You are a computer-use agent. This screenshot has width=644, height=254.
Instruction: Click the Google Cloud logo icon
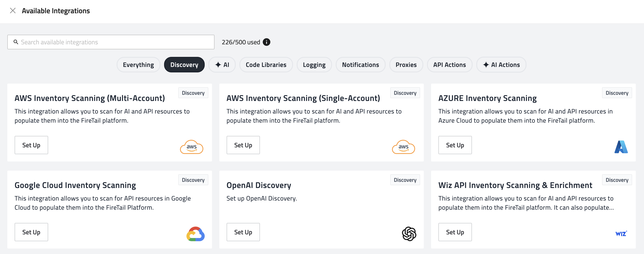196,234
